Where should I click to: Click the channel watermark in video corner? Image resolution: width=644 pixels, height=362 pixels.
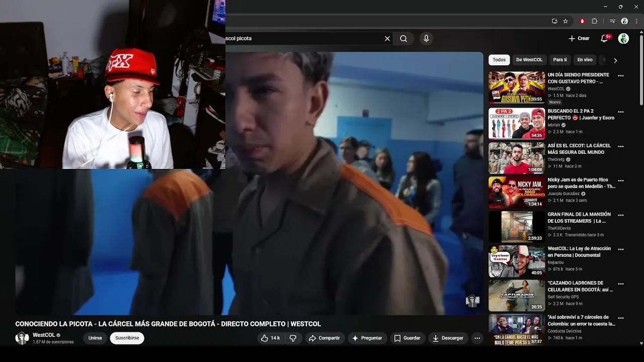tap(472, 301)
